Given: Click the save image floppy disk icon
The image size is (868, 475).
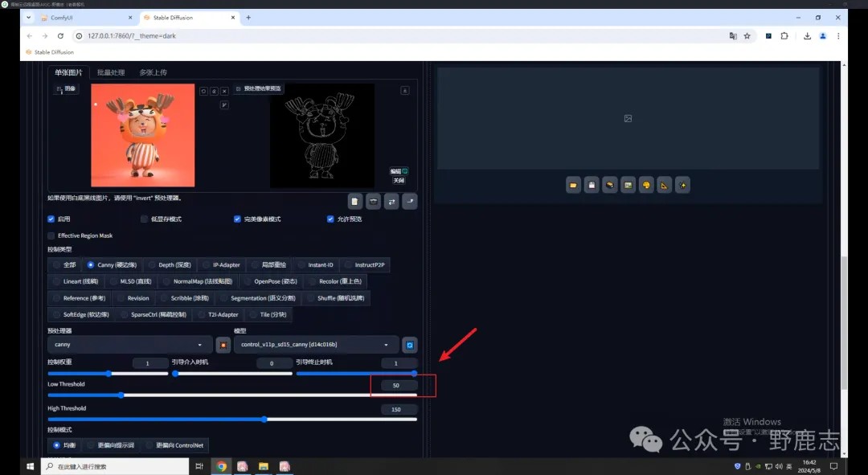Looking at the screenshot, I should tap(592, 185).
